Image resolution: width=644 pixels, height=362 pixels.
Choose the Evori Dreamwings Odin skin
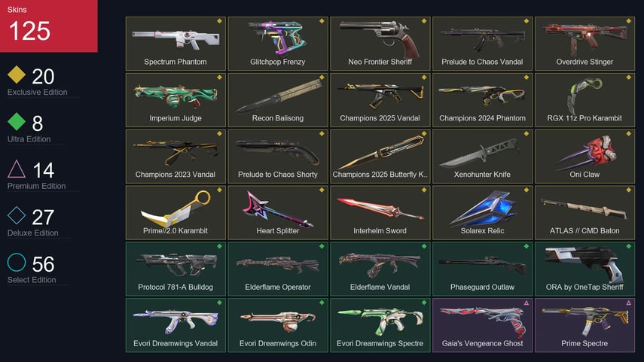coord(278,325)
